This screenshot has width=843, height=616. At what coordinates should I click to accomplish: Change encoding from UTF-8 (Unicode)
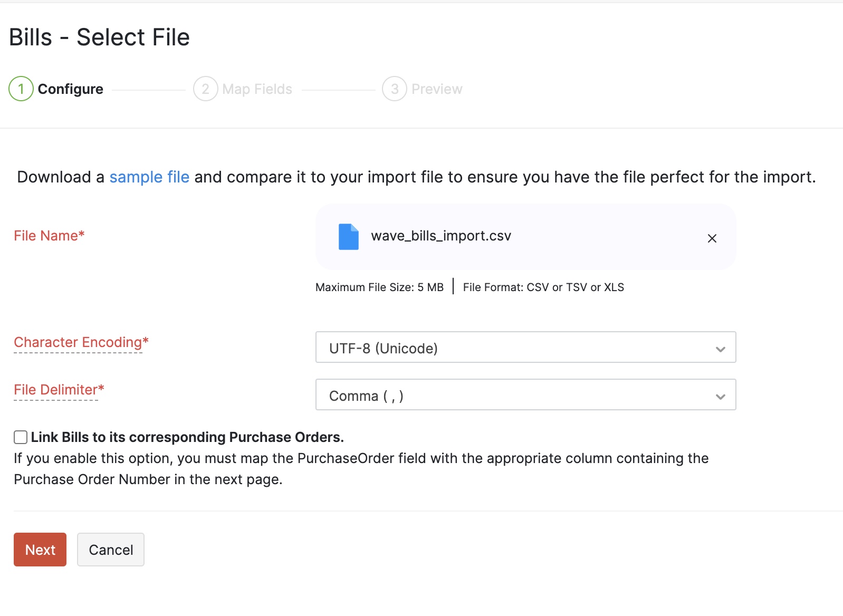pyautogui.click(x=525, y=348)
